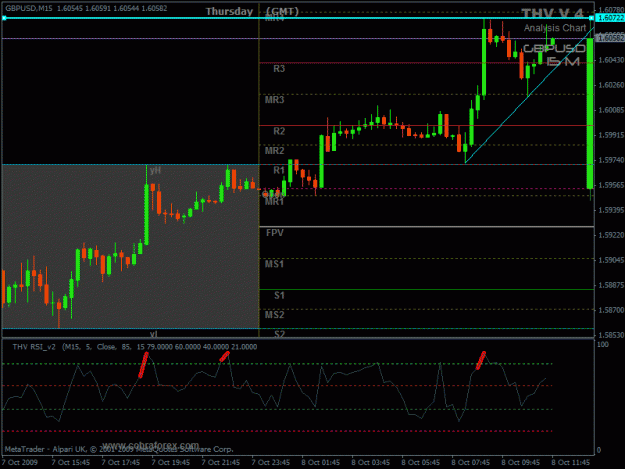Select the 1.60085 price axis value

611,110
